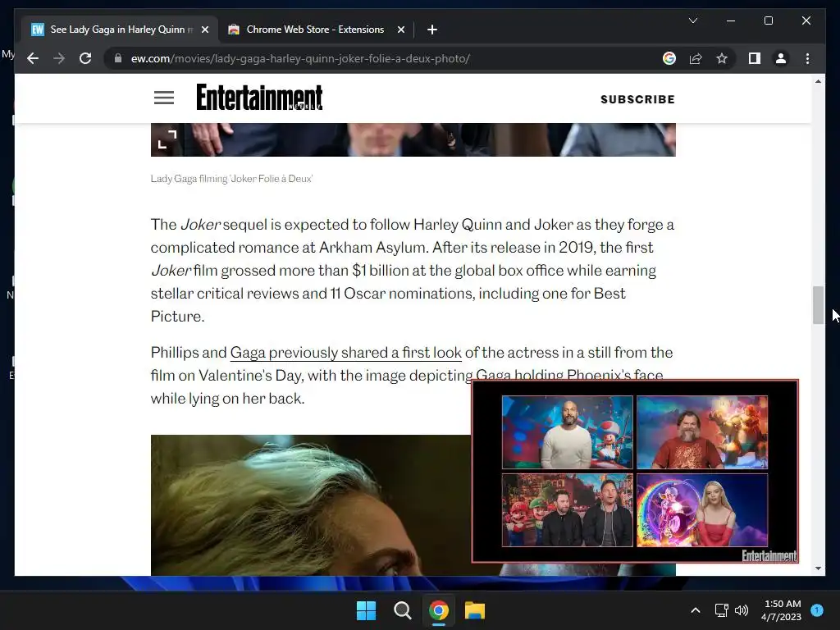Click the floating video with bald man and Toad

(x=568, y=432)
